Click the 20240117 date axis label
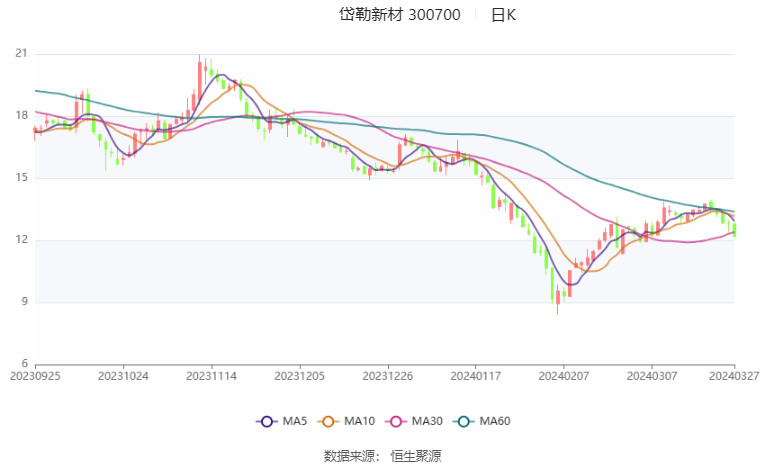Screen dimensions: 765x465 click(x=476, y=376)
